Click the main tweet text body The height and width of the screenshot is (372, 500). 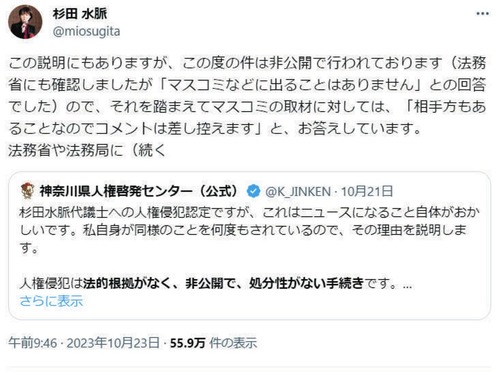247,107
